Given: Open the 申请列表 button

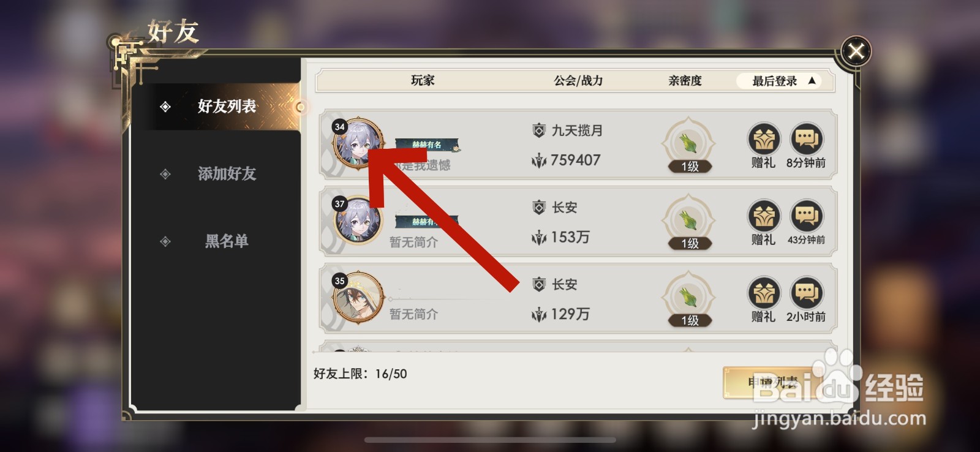Looking at the screenshot, I should click(773, 383).
